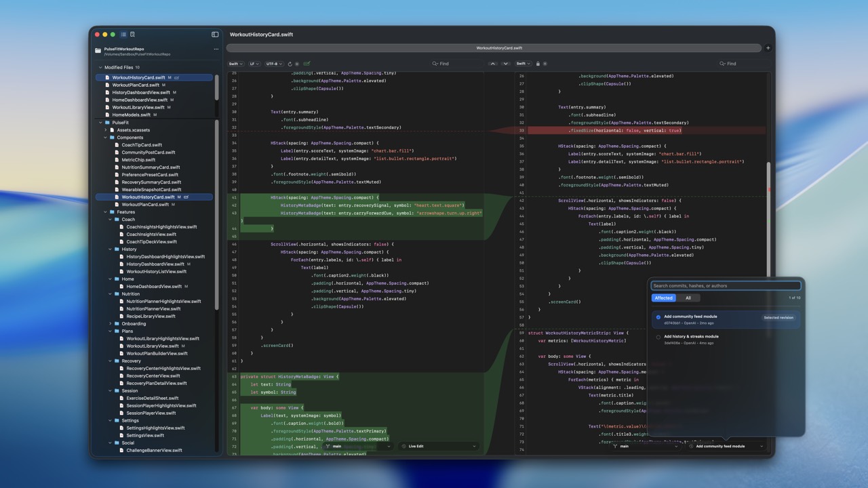
Task: Open SessionPlayerView.swift file
Action: coord(151,413)
